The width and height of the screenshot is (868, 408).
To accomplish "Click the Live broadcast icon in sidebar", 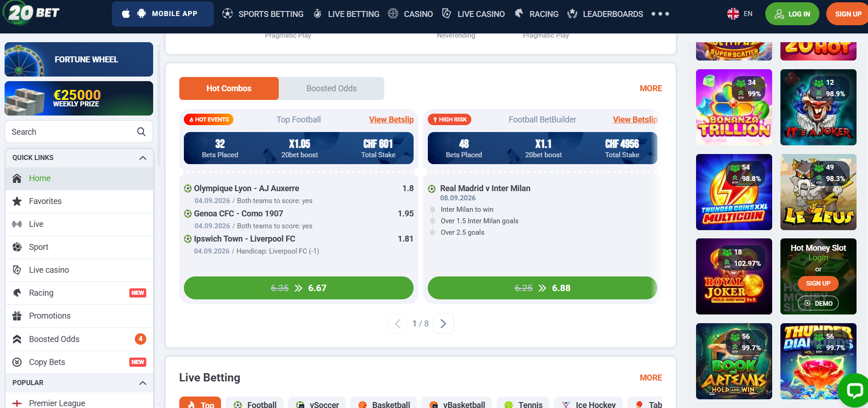I will 17,224.
